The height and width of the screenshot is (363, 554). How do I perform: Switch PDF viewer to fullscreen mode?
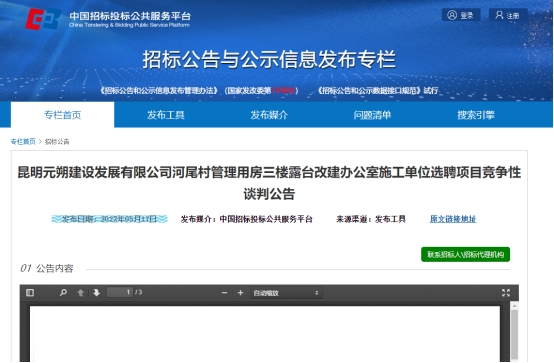click(x=506, y=293)
